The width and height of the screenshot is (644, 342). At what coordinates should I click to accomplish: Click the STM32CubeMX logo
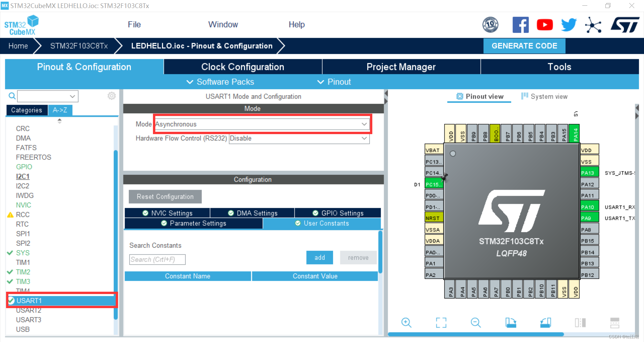pyautogui.click(x=21, y=25)
